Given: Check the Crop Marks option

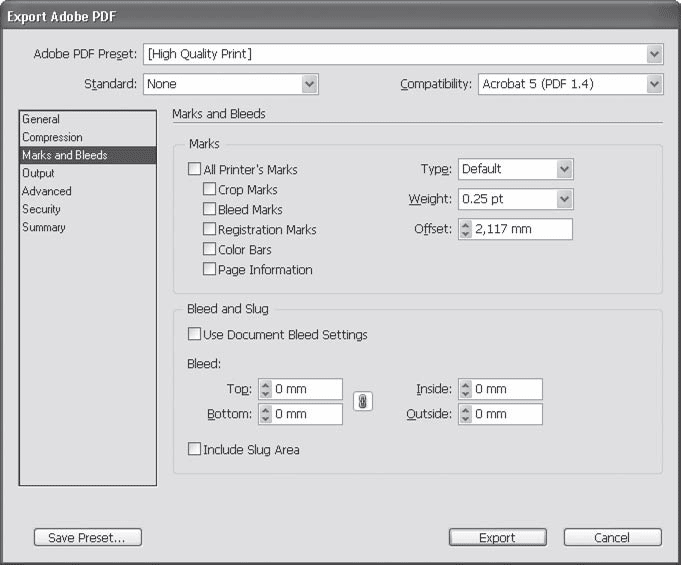Looking at the screenshot, I should click(x=210, y=190).
